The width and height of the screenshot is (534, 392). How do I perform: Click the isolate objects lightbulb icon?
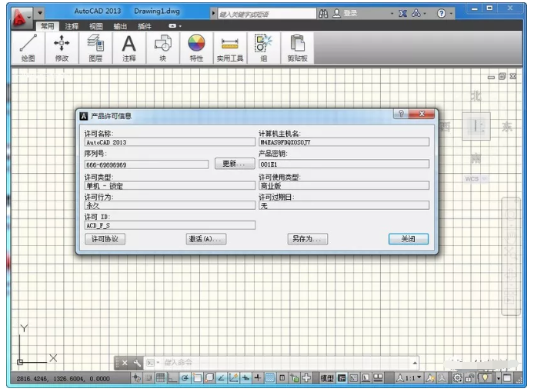point(485,377)
